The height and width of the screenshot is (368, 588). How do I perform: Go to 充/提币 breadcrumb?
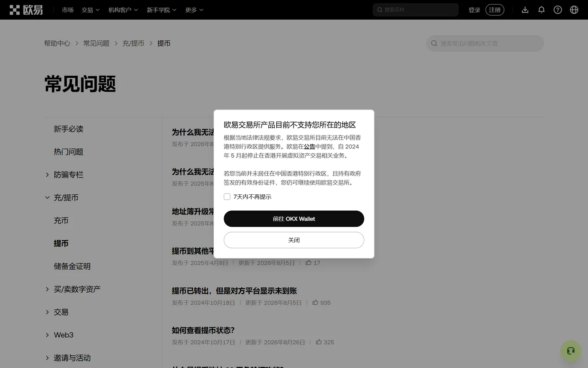click(x=133, y=43)
